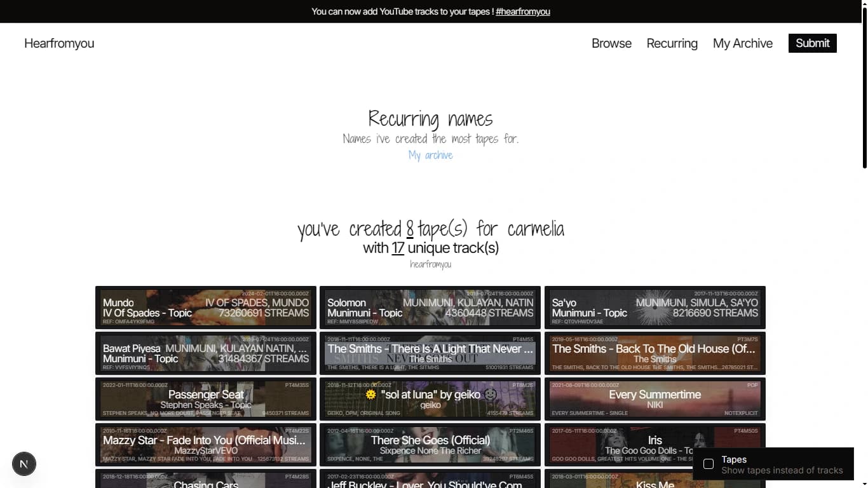Image resolution: width=868 pixels, height=488 pixels.
Task: Click the Hearfromyou logo
Action: [59, 43]
